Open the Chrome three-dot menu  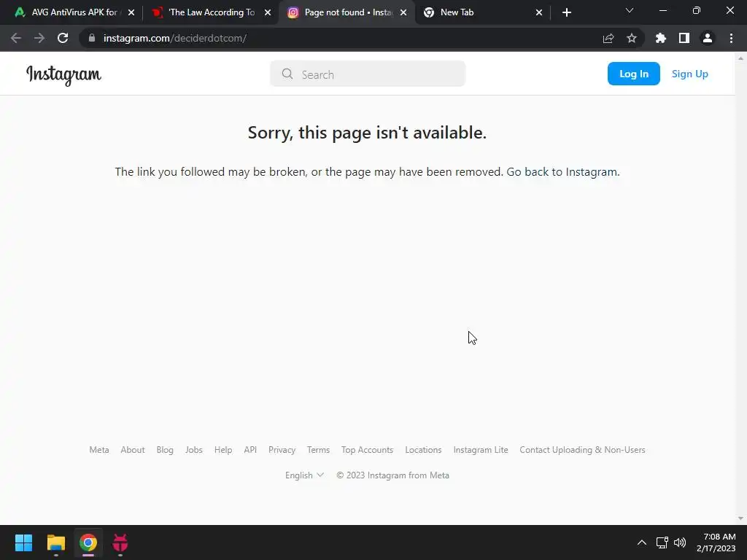pos(731,38)
